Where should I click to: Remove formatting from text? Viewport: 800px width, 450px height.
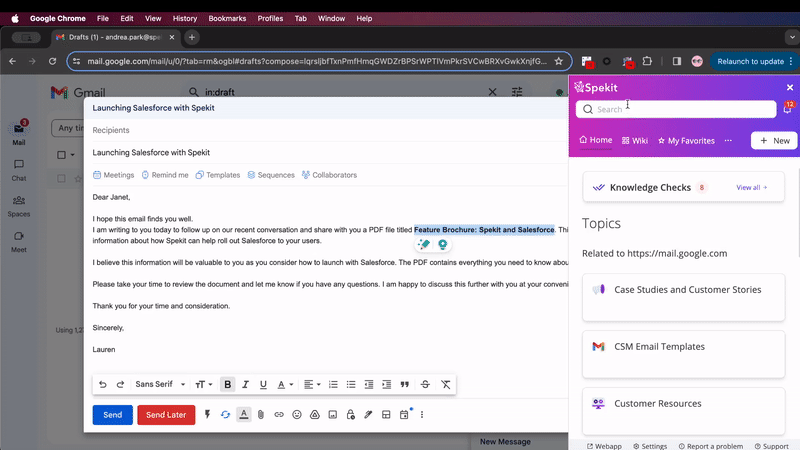pos(445,384)
